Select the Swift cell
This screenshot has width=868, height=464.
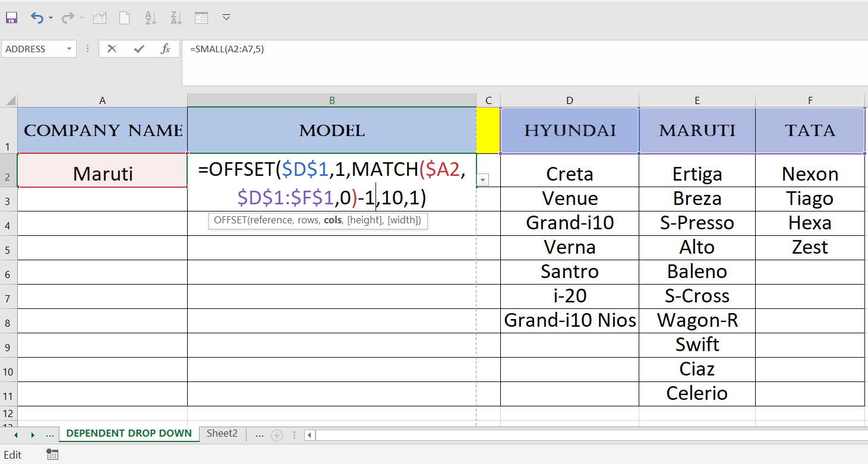697,345
